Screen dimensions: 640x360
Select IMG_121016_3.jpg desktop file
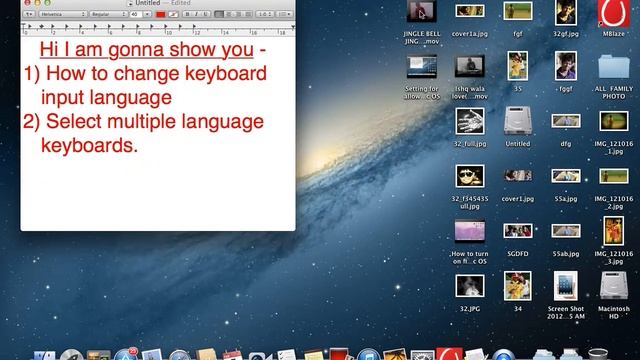[x=613, y=241]
